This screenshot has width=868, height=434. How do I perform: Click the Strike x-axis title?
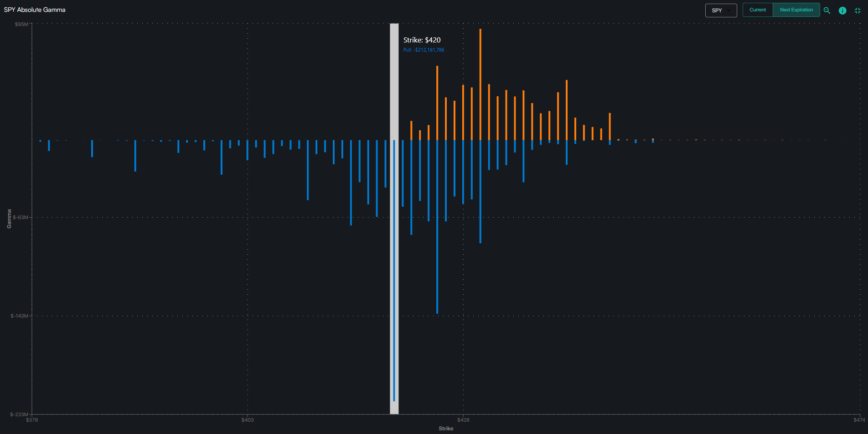pos(446,429)
